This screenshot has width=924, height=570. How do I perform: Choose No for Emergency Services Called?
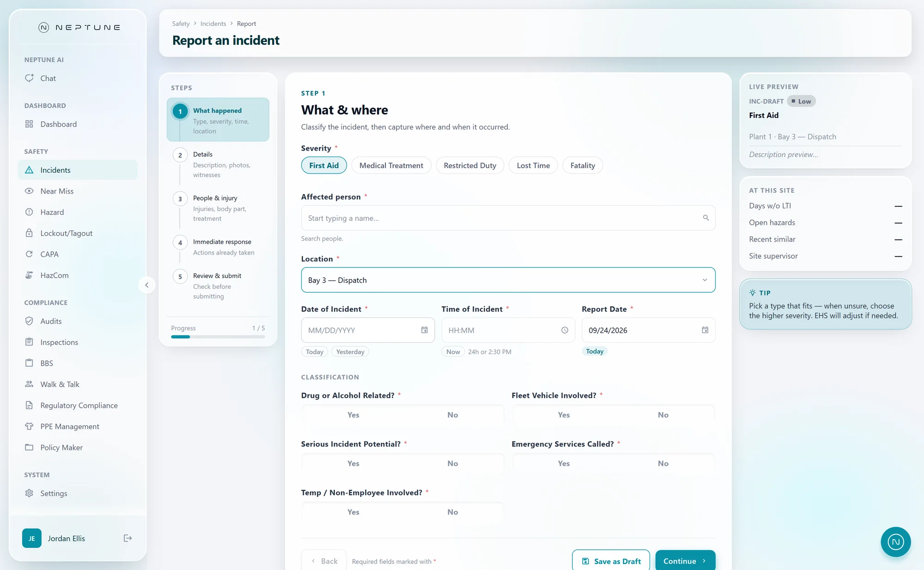[663, 463]
